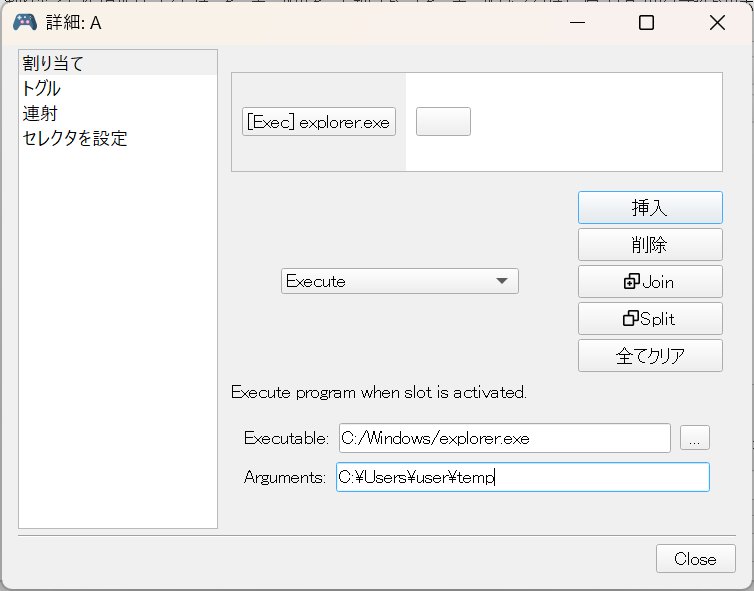Click the empty slot next to explorer.exe
Screen dimensions: 754x591
coord(443,122)
